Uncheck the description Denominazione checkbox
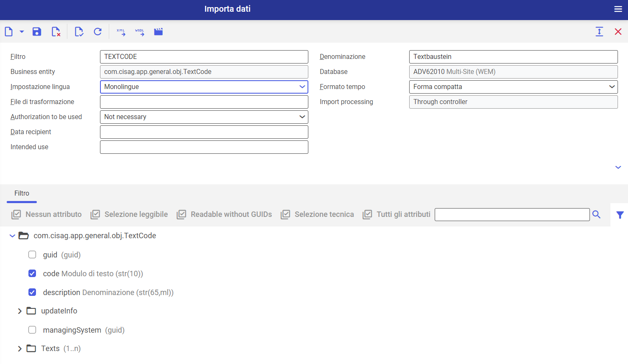628x364 pixels. [32, 293]
